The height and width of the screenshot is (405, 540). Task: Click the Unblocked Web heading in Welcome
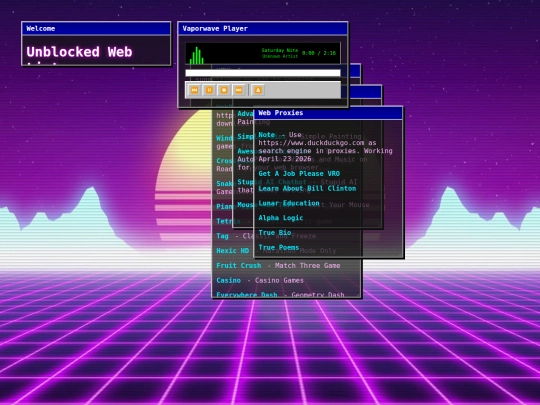click(79, 52)
